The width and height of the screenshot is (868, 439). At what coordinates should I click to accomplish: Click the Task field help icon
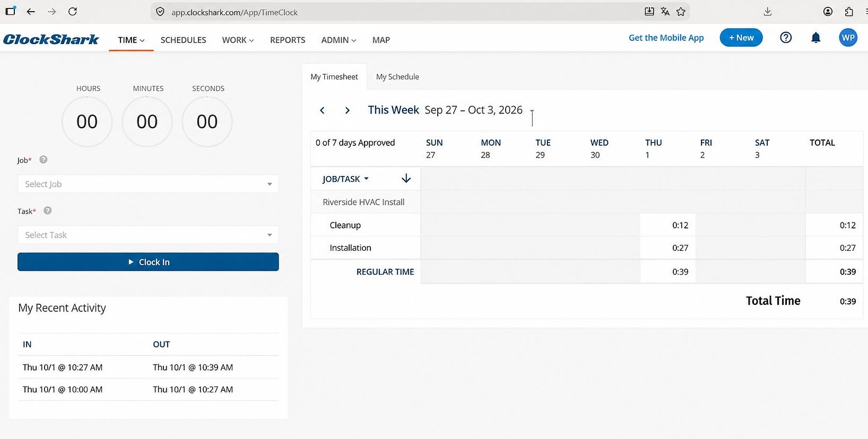coord(48,210)
